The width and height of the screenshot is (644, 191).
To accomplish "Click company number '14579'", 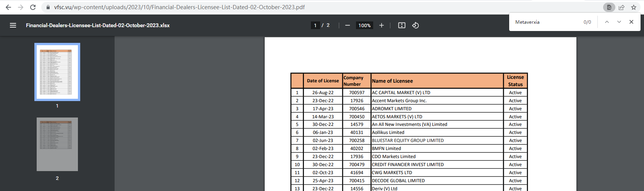I will (x=357, y=124).
